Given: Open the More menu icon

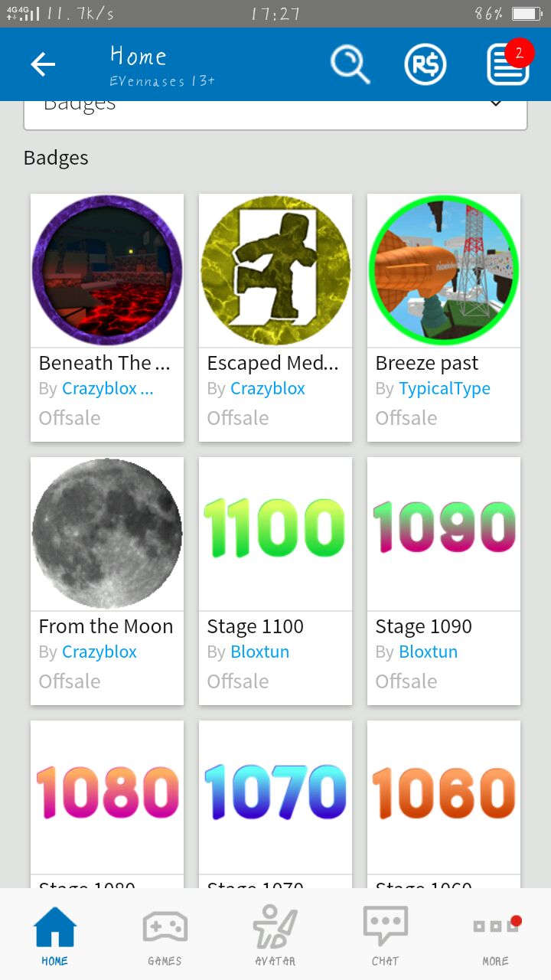Looking at the screenshot, I should (x=495, y=936).
